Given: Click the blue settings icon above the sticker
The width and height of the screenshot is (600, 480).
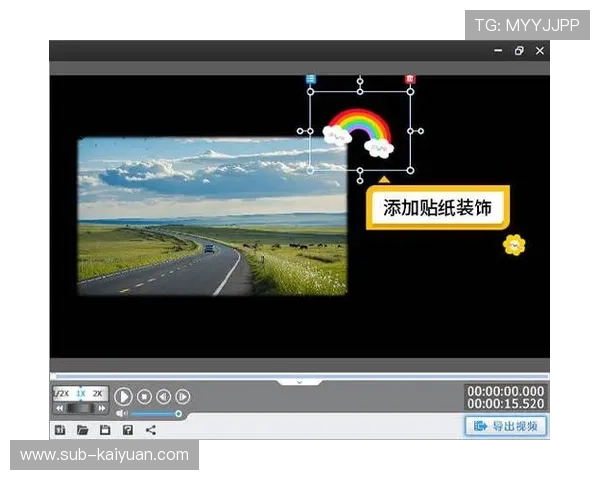Looking at the screenshot, I should [311, 79].
